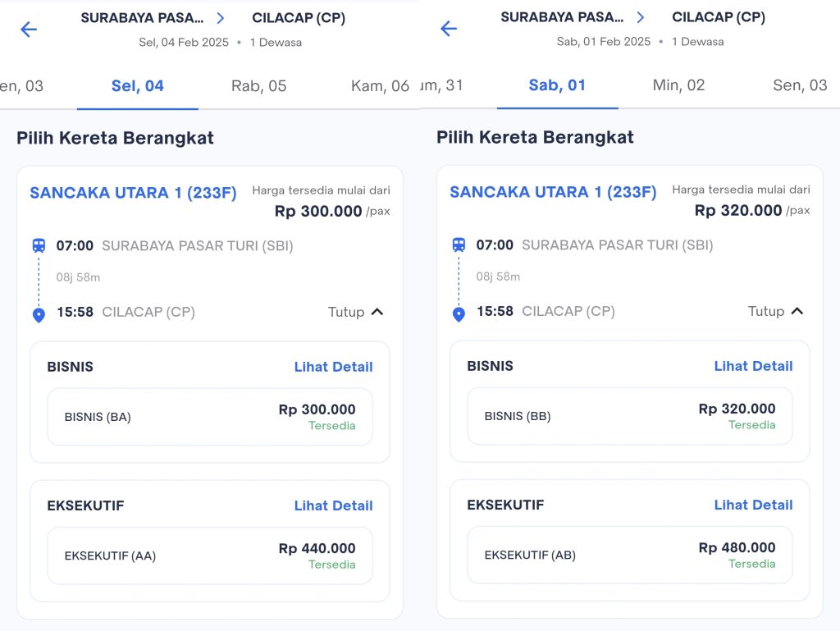Open Lihat Detail for BISNIS on the left
Image resolution: width=840 pixels, height=631 pixels.
(x=333, y=367)
